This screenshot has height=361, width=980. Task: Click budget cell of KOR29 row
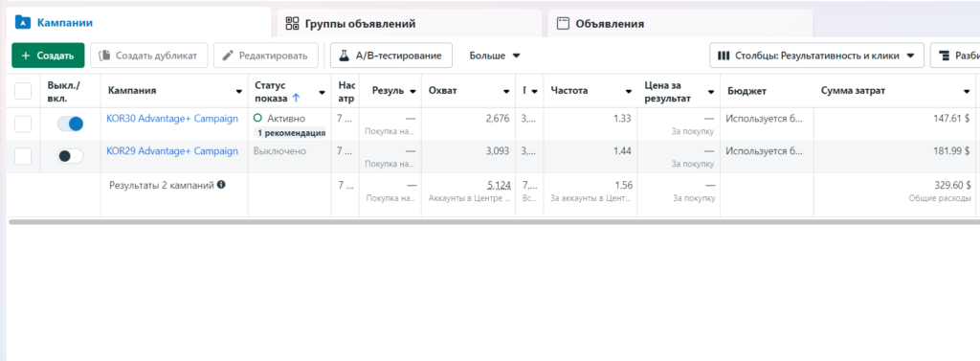(767, 156)
